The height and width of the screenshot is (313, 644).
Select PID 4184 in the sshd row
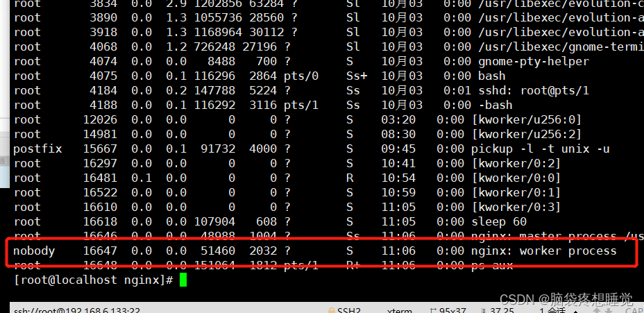(x=103, y=90)
